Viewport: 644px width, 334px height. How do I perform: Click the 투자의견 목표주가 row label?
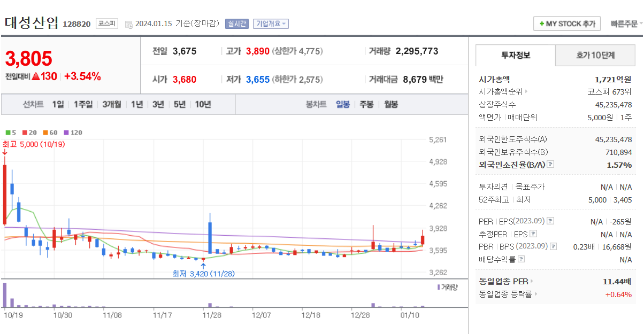click(512, 187)
